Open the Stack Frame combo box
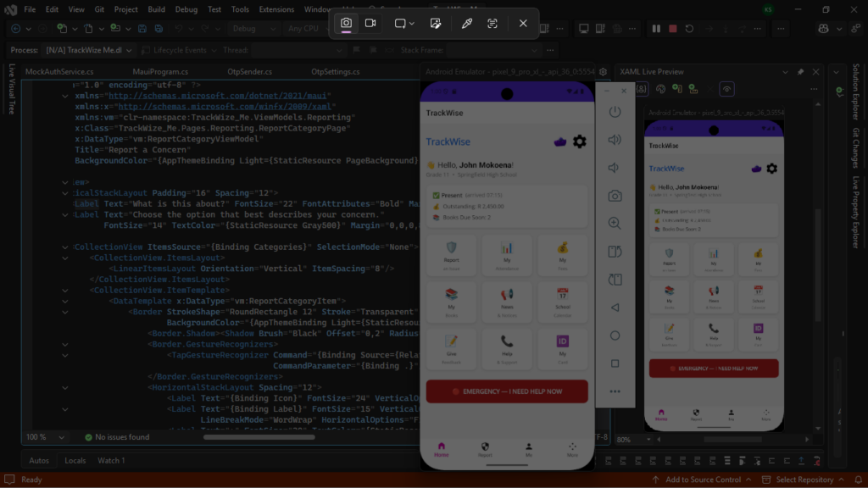This screenshot has height=488, width=868. point(492,50)
